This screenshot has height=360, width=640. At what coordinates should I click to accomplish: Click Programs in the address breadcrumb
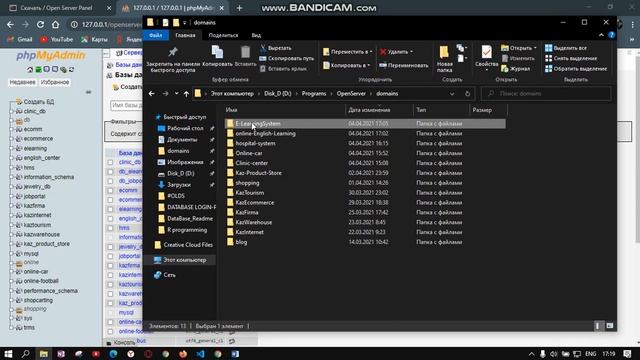click(x=313, y=93)
